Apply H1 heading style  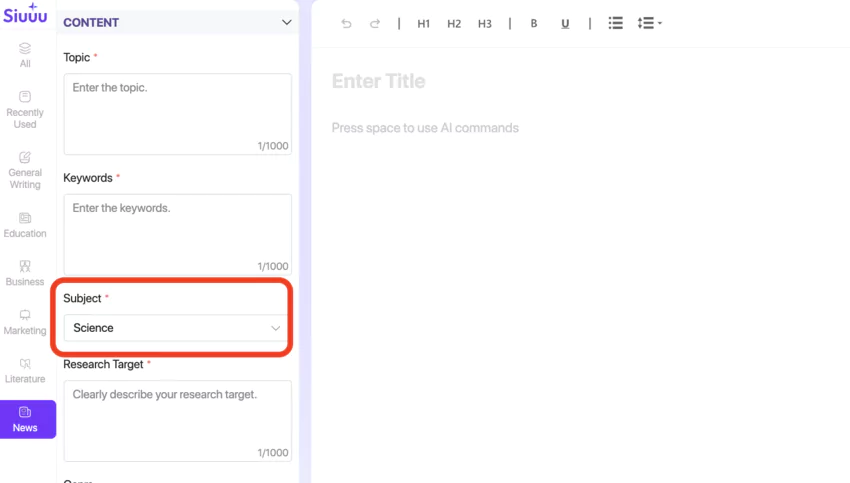pos(423,23)
